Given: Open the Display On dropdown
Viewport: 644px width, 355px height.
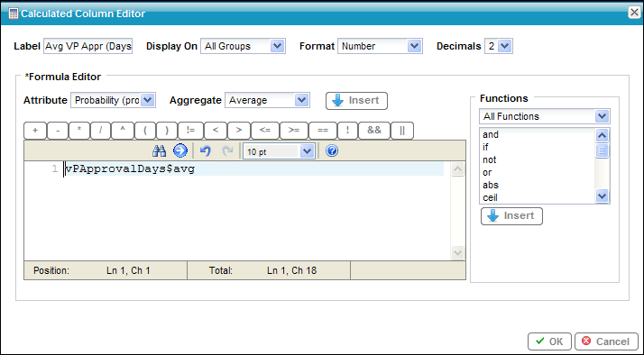Looking at the screenshot, I should tap(243, 46).
